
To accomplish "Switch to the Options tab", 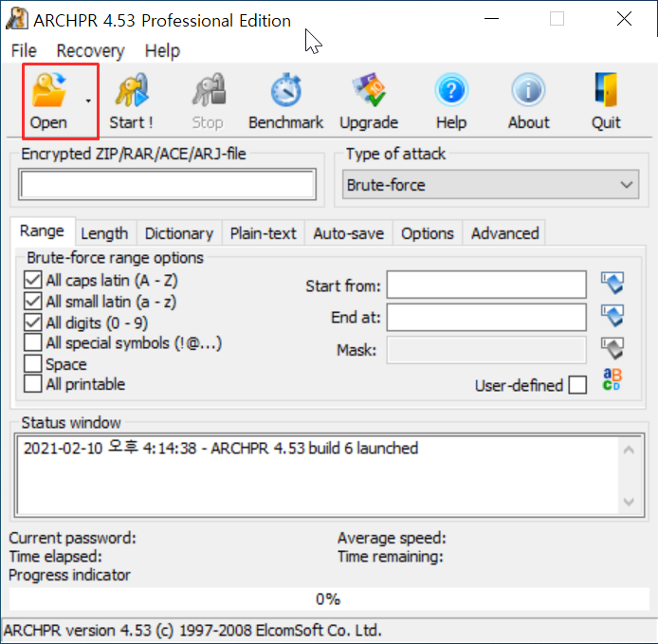I will click(x=428, y=233).
